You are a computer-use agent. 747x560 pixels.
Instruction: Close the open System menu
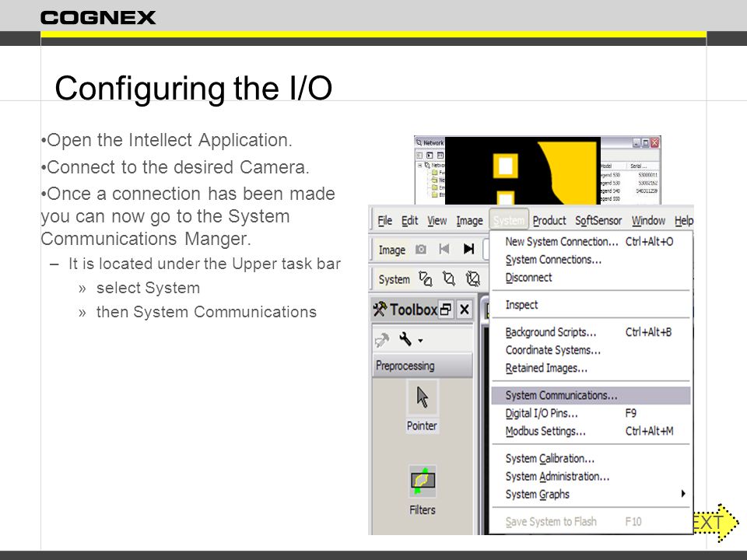(x=509, y=220)
